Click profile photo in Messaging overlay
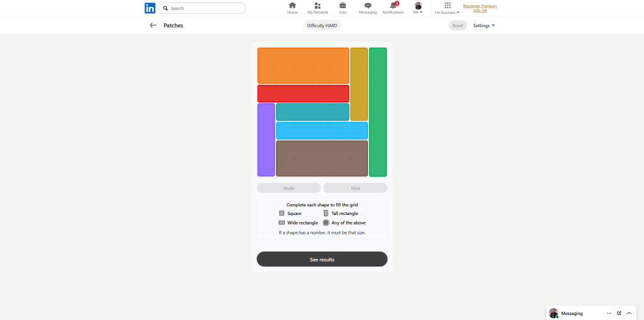Image resolution: width=644 pixels, height=320 pixels. pos(553,314)
